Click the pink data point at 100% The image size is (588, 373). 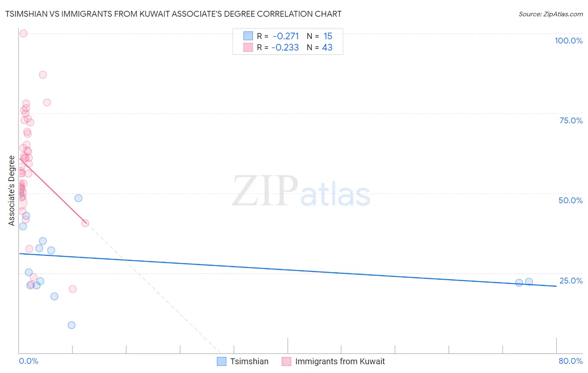[23, 33]
